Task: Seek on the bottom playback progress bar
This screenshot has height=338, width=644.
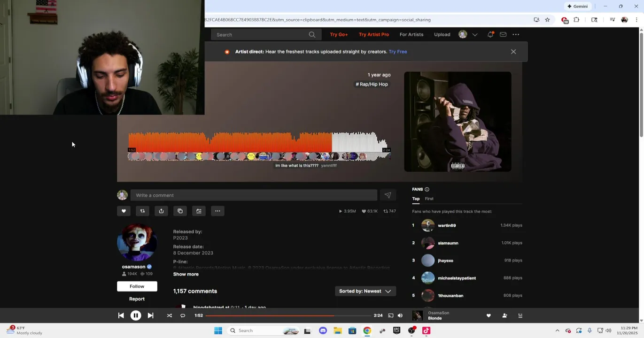Action: coord(288,315)
